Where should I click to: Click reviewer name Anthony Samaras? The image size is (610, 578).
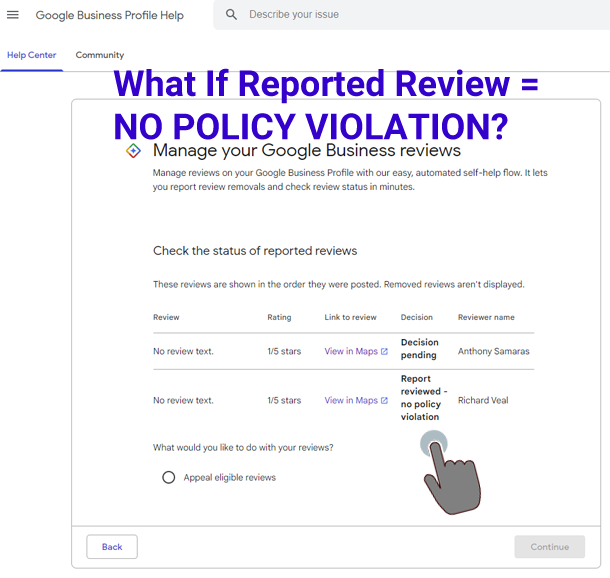493,351
